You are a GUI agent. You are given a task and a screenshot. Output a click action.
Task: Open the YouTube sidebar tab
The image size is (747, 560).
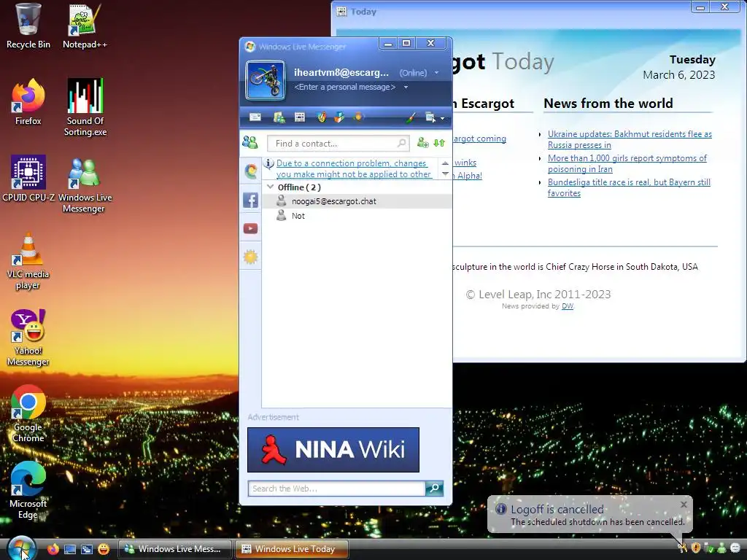251,228
